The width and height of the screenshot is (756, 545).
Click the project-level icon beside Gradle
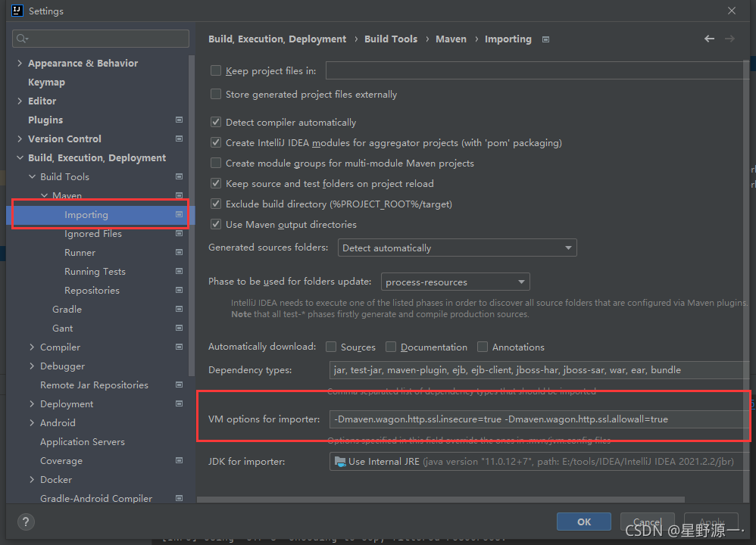coord(179,309)
